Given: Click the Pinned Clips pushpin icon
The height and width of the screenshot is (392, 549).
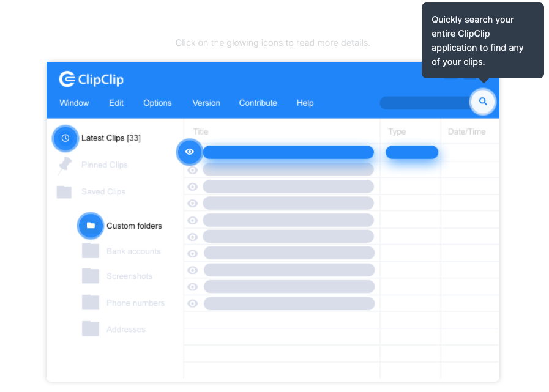Looking at the screenshot, I should [x=65, y=165].
